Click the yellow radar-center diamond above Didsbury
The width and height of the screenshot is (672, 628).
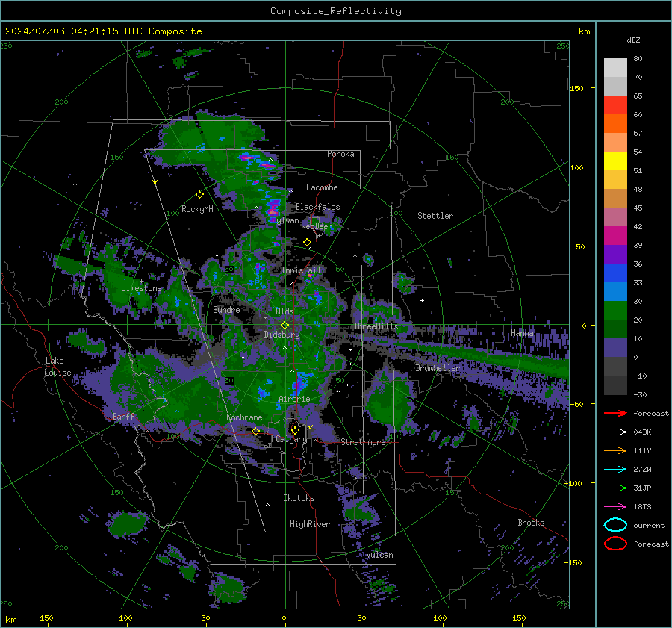(284, 326)
